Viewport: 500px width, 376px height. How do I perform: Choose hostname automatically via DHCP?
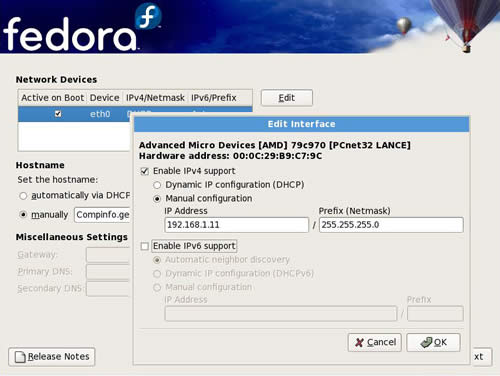click(23, 196)
